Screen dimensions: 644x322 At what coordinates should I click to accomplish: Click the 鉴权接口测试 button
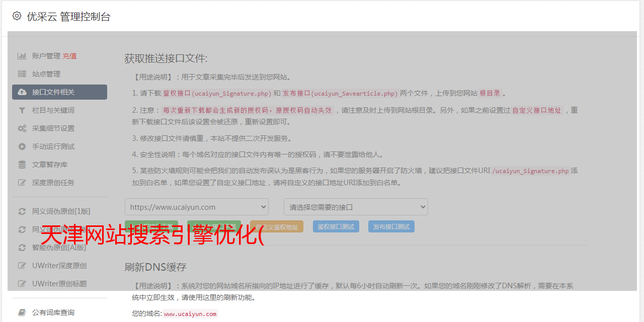click(x=336, y=226)
